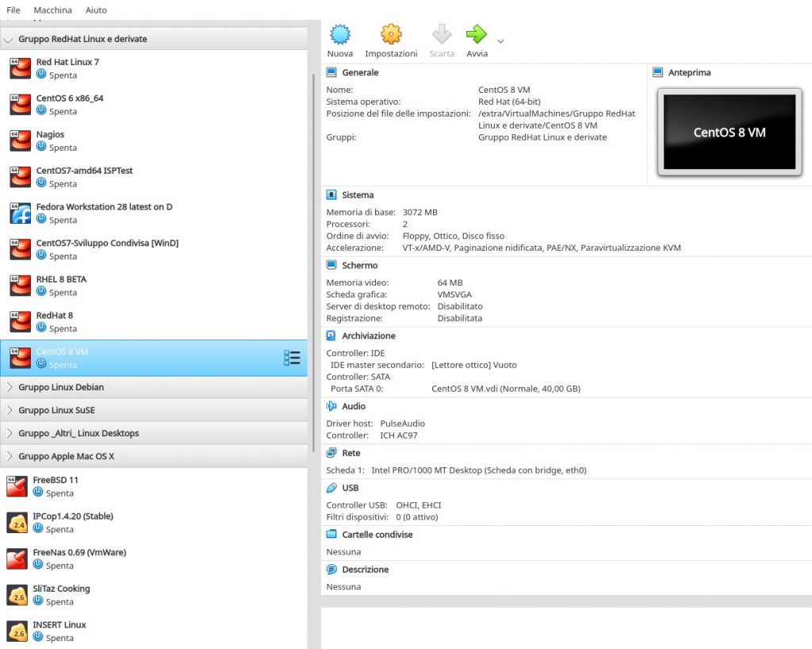Viewport: 812px width, 649px height.
Task: Select the Nagios machine icon
Action: [x=20, y=141]
